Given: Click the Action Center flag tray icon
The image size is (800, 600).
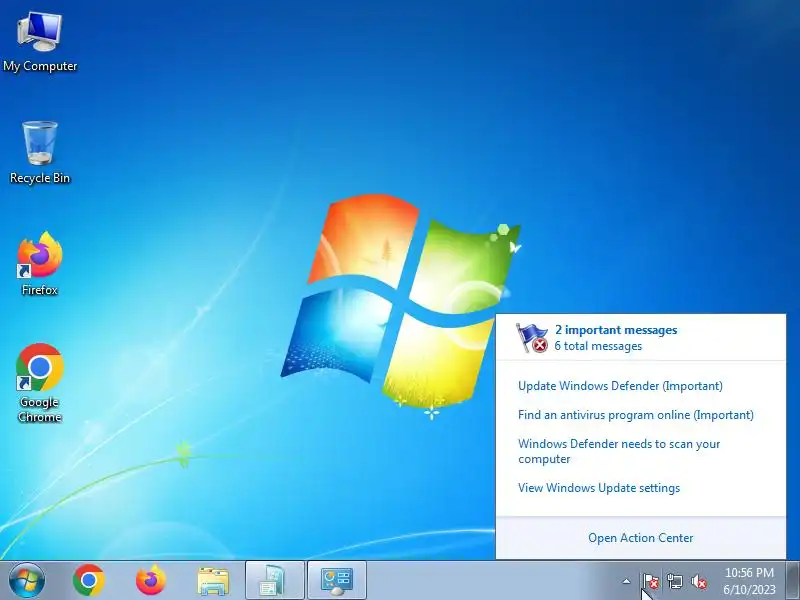Looking at the screenshot, I should (x=651, y=581).
